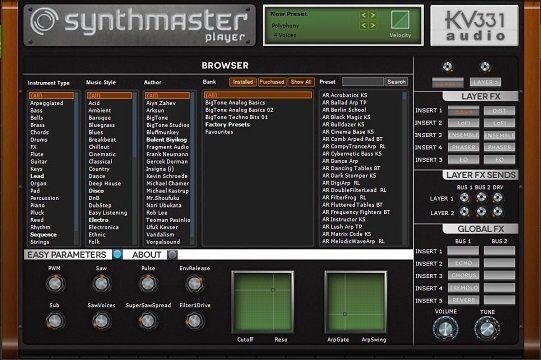Adjust the Filter1Drive knob
Viewport: 541px width, 360px height.
(194, 321)
